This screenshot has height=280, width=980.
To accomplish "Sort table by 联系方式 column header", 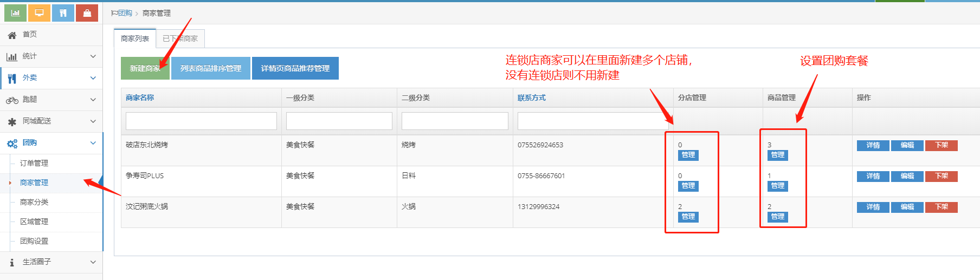I will coord(531,97).
